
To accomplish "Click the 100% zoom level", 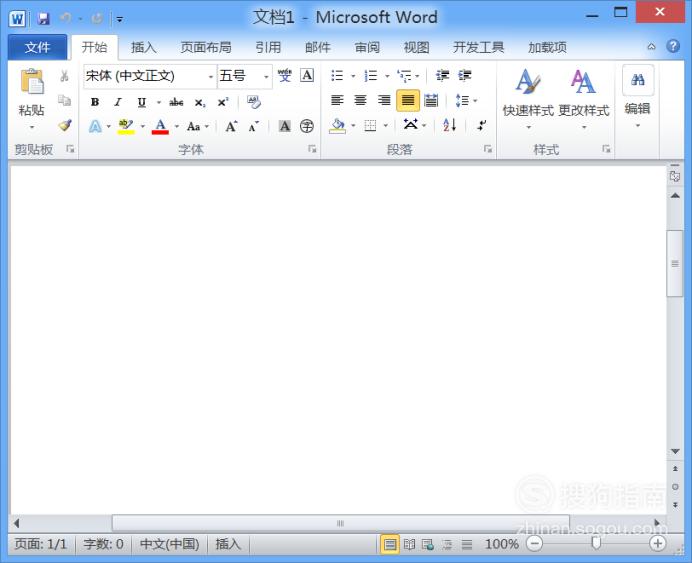I will 501,544.
